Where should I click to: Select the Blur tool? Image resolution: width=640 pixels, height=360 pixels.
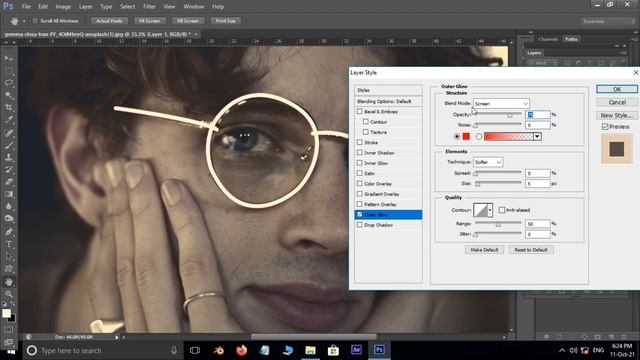(x=9, y=207)
